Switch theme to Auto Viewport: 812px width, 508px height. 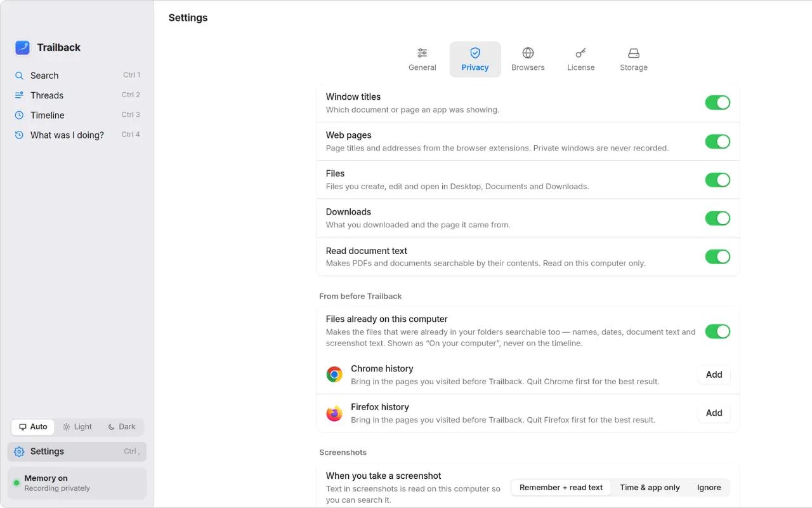tap(33, 427)
